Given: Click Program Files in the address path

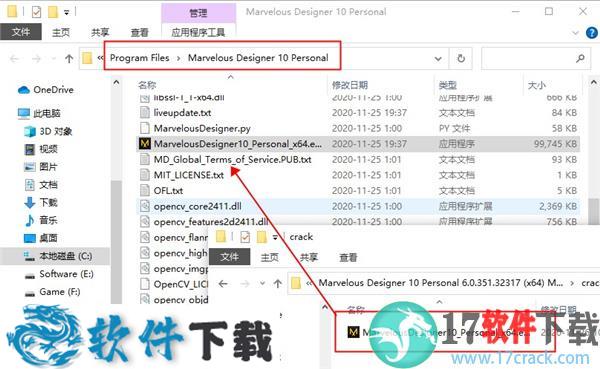Looking at the screenshot, I should tap(140, 58).
